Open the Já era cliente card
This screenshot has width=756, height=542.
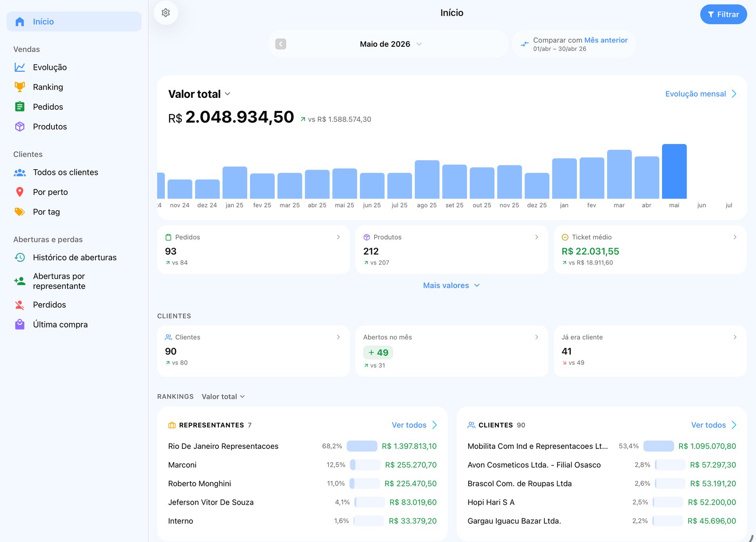point(650,351)
